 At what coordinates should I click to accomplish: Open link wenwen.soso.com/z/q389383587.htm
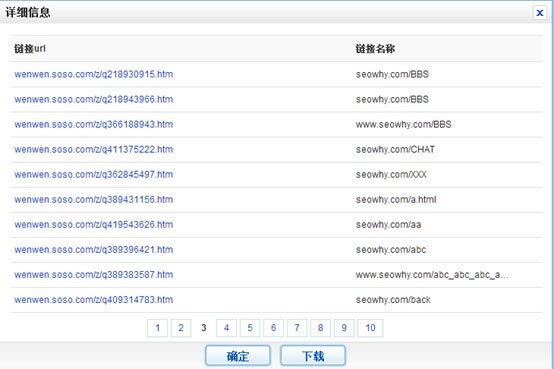tap(94, 275)
